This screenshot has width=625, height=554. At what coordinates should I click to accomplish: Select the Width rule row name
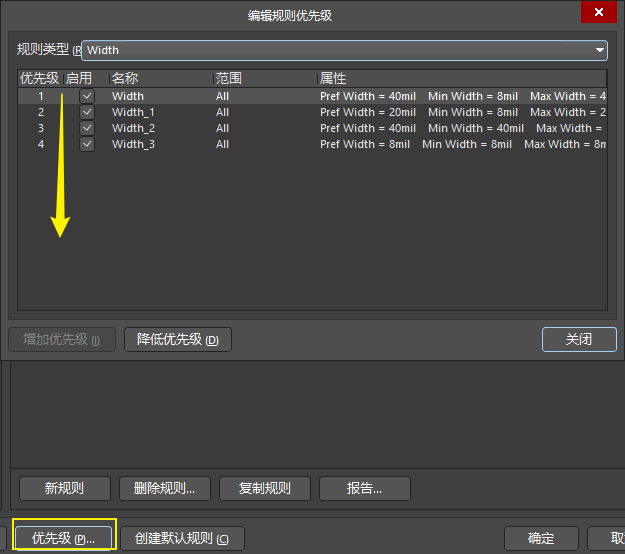click(128, 97)
